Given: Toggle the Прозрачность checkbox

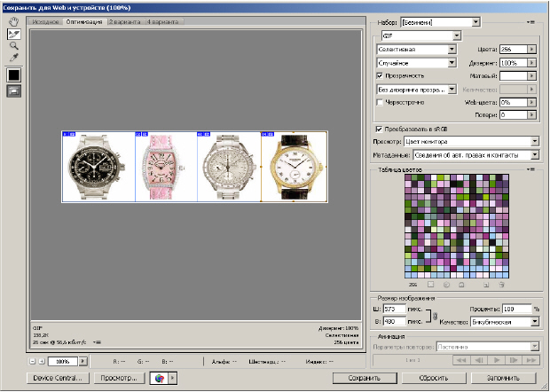Looking at the screenshot, I should point(381,76).
